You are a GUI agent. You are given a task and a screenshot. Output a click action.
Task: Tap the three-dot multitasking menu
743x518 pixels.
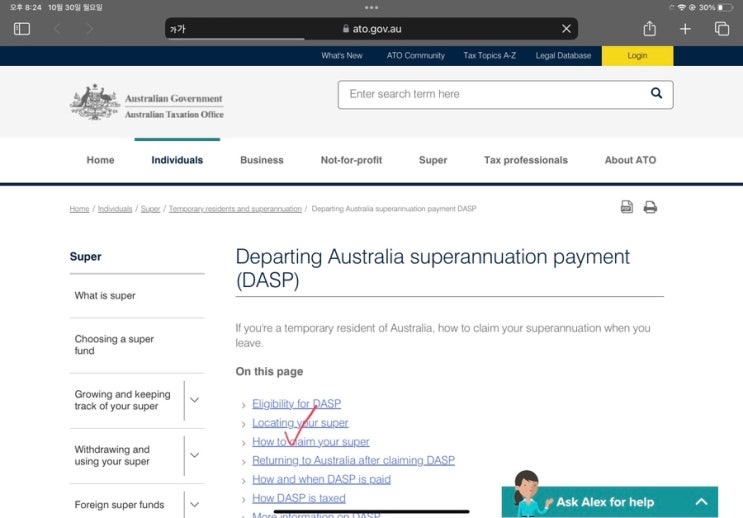coord(372,7)
